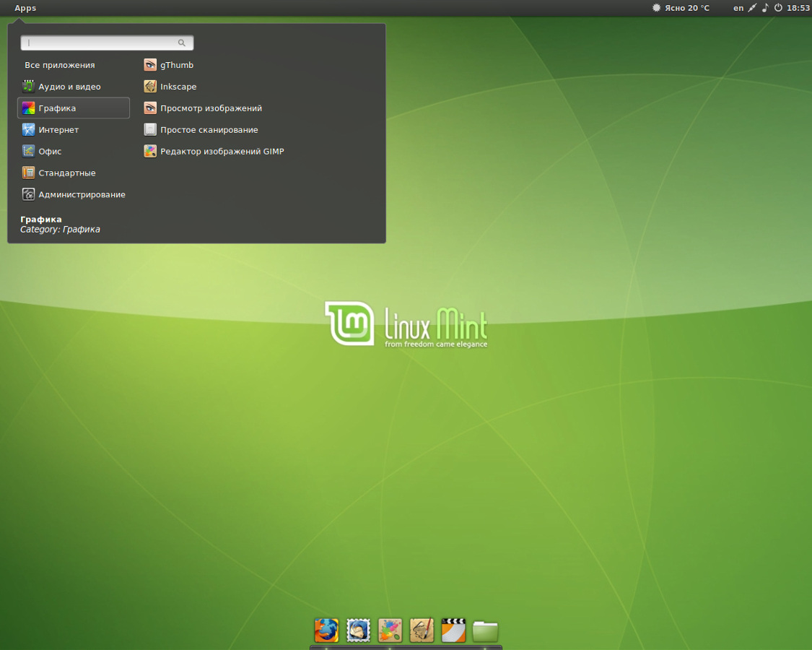Open the sound note icon in panel
Image resolution: width=812 pixels, height=650 pixels.
click(765, 8)
